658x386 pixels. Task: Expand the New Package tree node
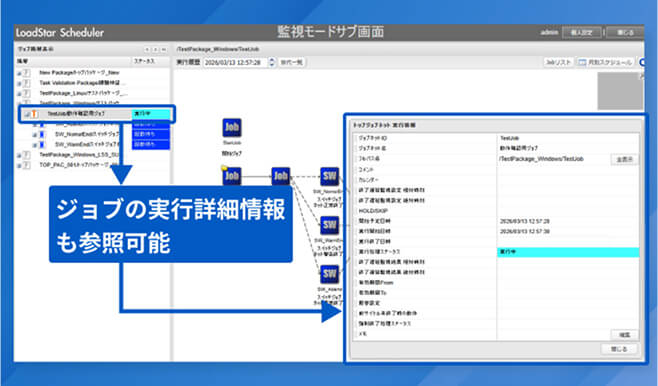pos(19,73)
